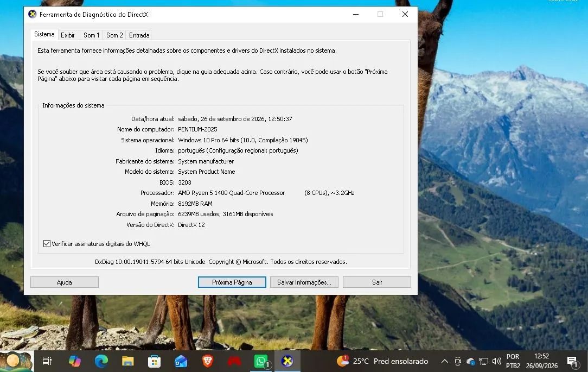
Task: Minimize the DirectX diagnostic window
Action: (356, 14)
